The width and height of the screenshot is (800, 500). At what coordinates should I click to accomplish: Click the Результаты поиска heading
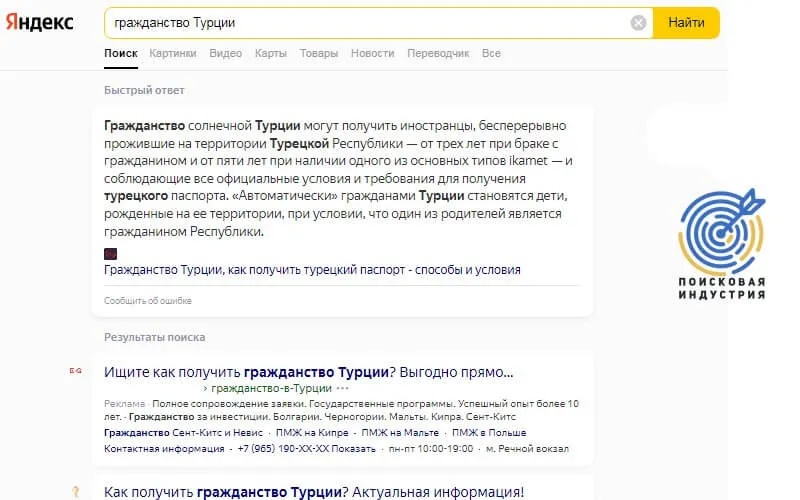point(155,337)
